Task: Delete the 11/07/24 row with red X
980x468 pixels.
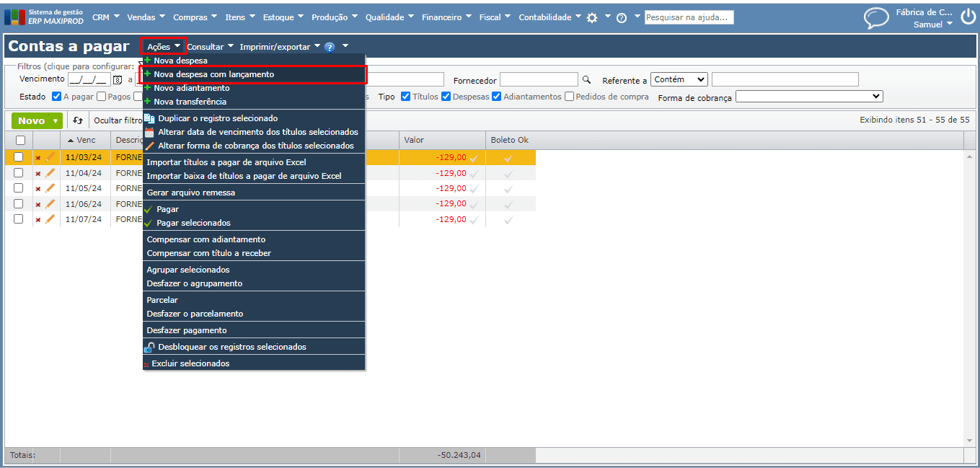Action: [x=38, y=220]
